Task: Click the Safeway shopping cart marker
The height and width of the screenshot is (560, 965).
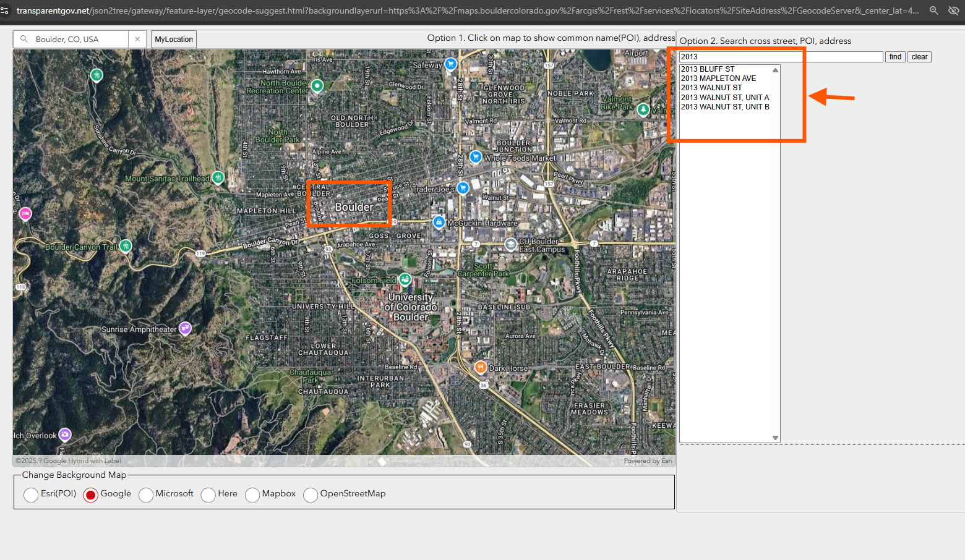Action: pos(450,64)
